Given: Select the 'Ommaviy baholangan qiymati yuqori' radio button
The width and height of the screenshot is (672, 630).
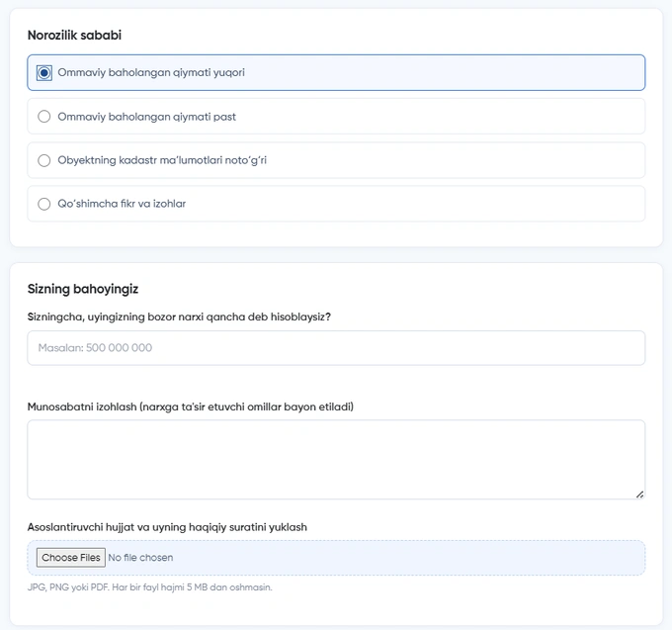Looking at the screenshot, I should coord(44,72).
